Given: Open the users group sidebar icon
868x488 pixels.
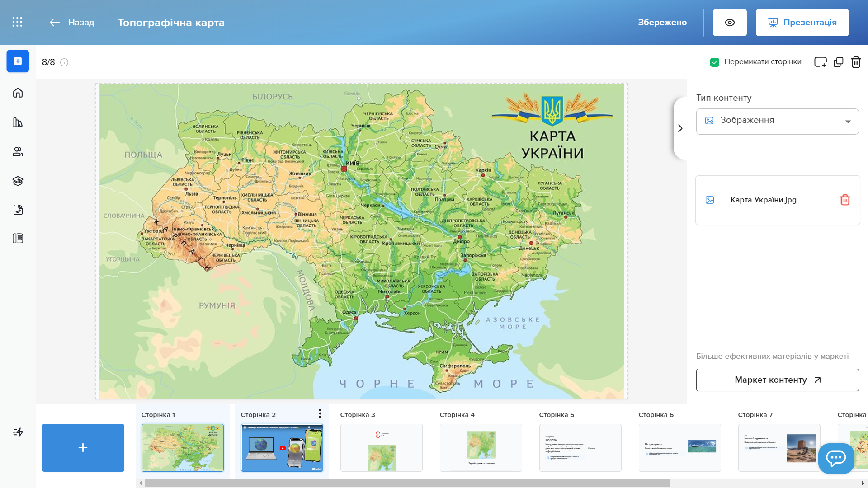Looking at the screenshot, I should [x=18, y=151].
